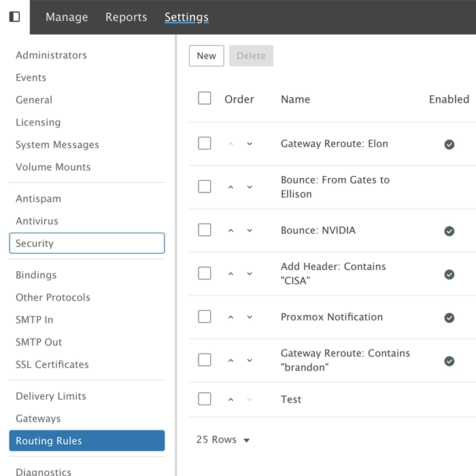Open the Gateway Reroute: Elon rule

pyautogui.click(x=335, y=143)
